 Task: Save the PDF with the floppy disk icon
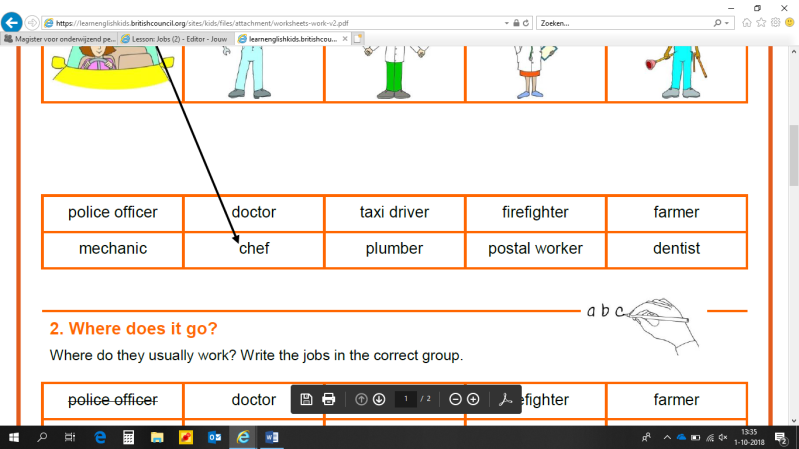[306, 399]
